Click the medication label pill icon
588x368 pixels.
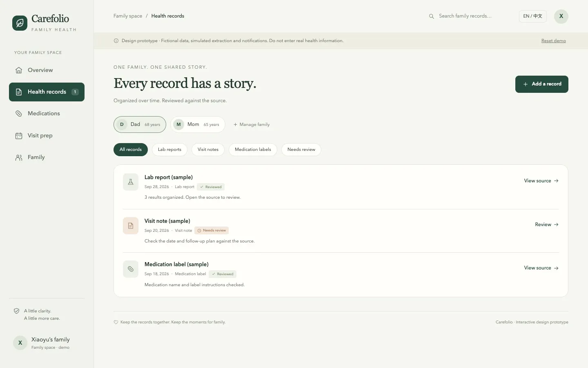click(131, 269)
